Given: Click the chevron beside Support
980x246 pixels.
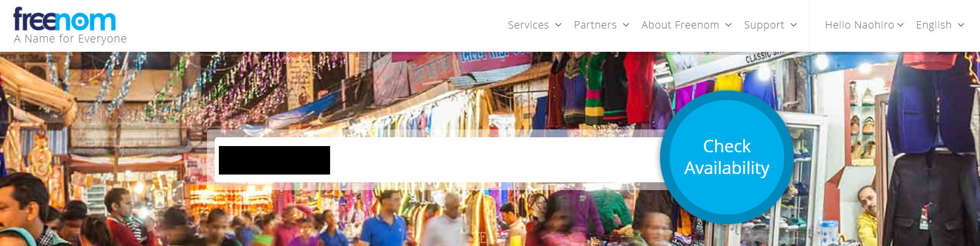Looking at the screenshot, I should 794,25.
